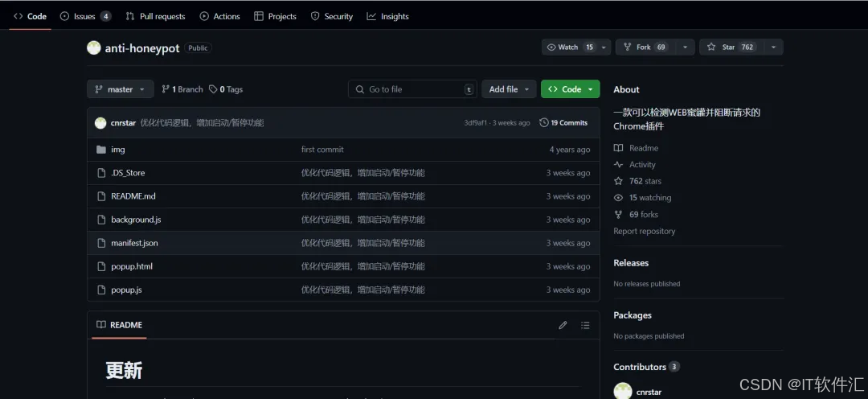
Task: Focus the Go to file search field
Action: point(412,89)
